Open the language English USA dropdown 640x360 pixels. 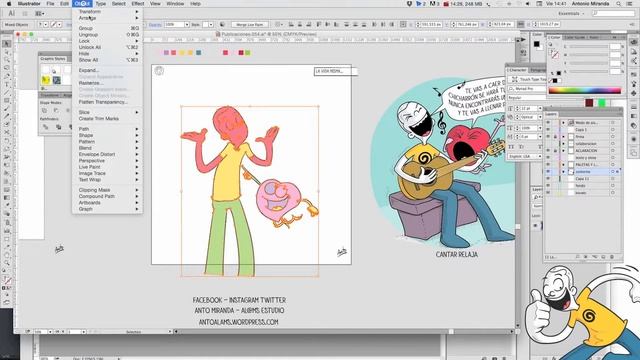click(525, 156)
